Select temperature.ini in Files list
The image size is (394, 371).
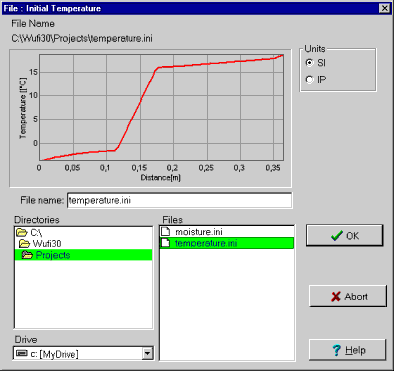point(227,243)
